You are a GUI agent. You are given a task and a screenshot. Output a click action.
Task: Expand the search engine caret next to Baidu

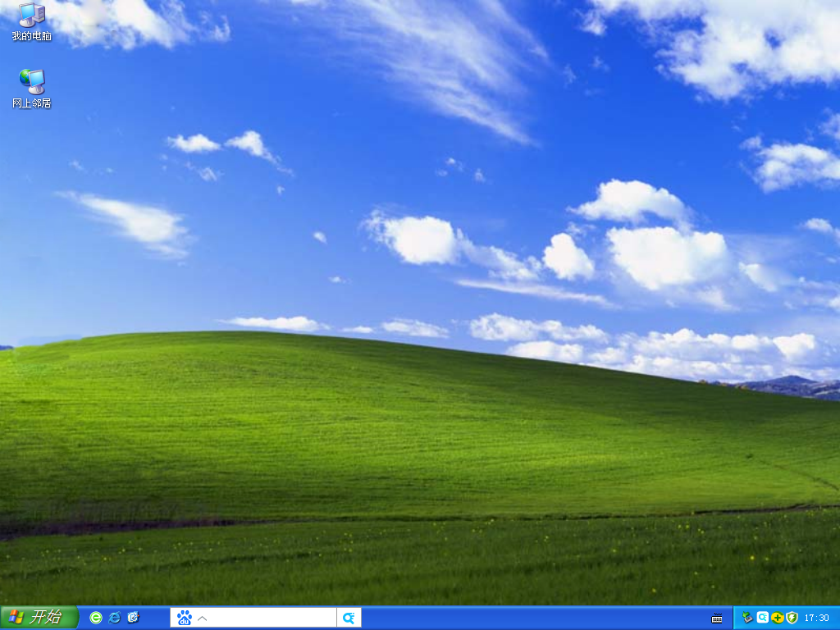[202, 618]
